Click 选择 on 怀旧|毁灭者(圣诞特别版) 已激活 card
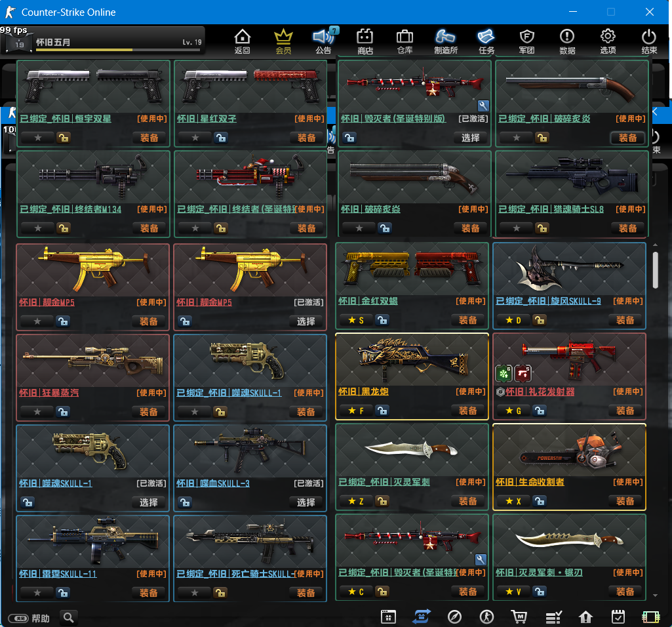Image resolution: width=672 pixels, height=627 pixels. 470,138
